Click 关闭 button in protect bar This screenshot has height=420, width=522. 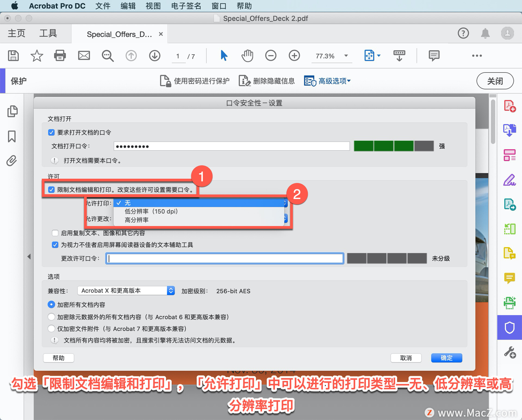[x=495, y=81]
